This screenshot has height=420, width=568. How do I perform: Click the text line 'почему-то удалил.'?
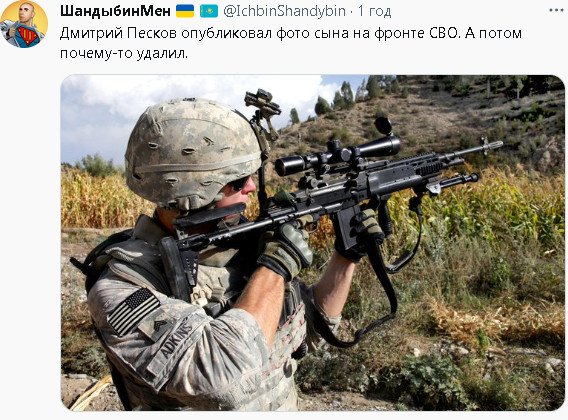(x=124, y=54)
